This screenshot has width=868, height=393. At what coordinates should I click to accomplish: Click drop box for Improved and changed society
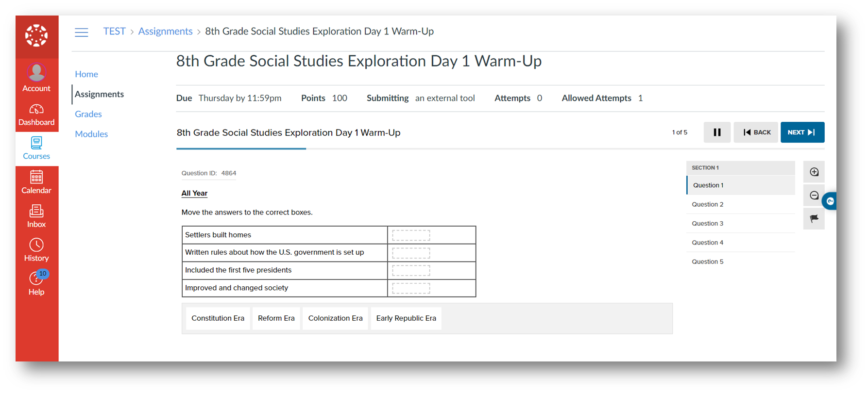411,289
